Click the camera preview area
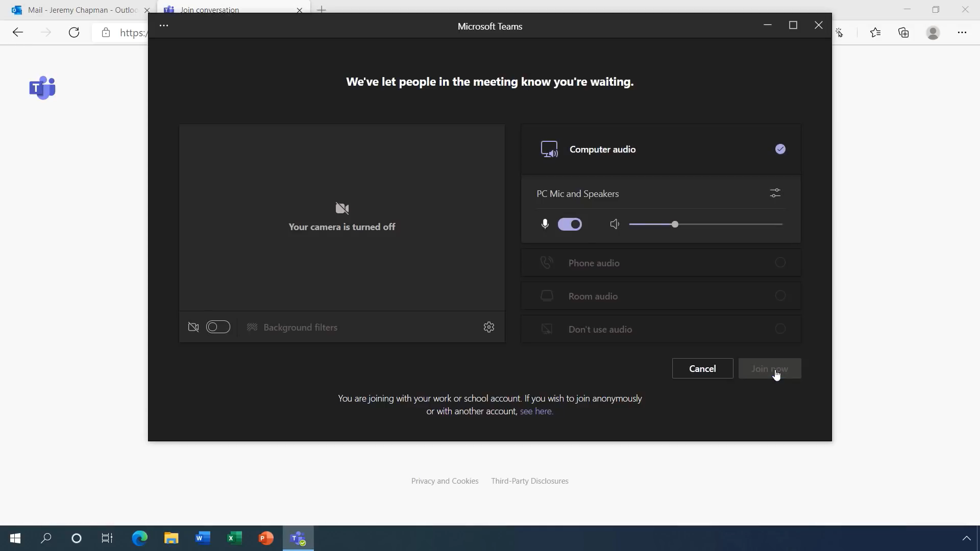980x551 pixels. pos(342,217)
